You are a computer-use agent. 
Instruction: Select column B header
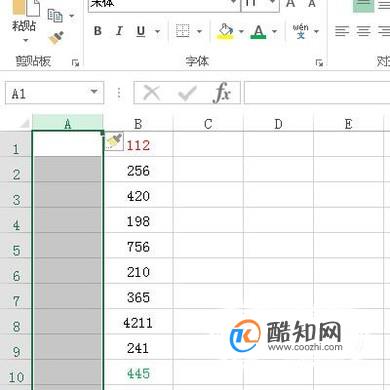[x=138, y=124]
